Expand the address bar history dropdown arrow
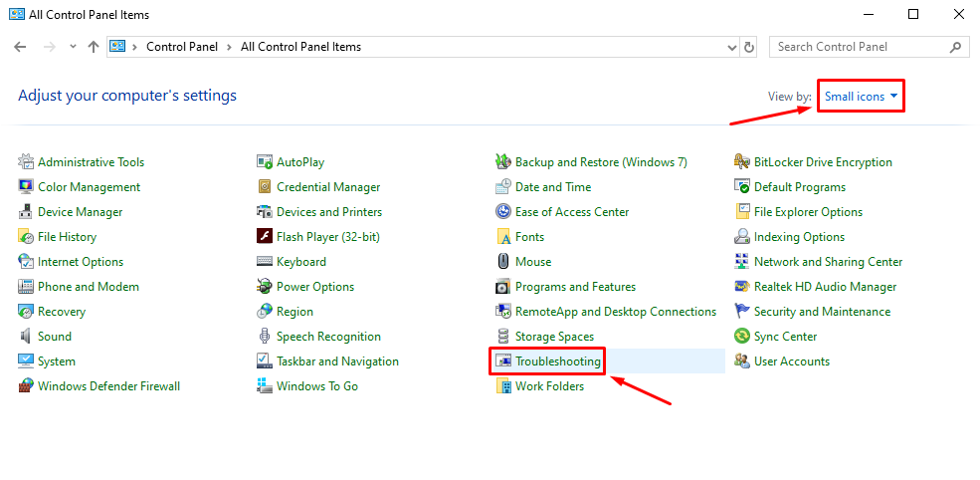Image resolution: width=980 pixels, height=480 pixels. tap(732, 47)
